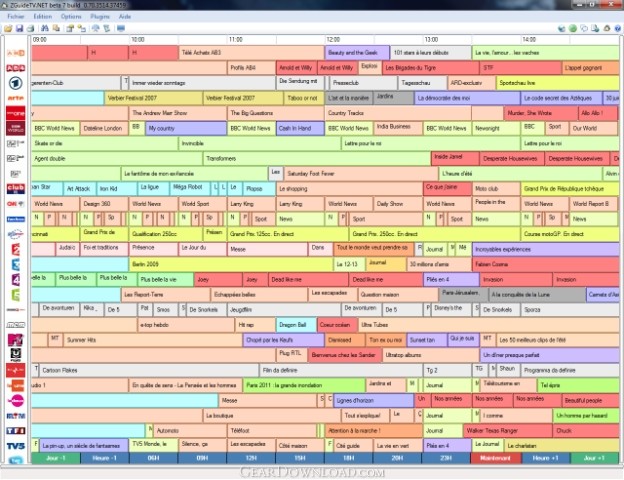The width and height of the screenshot is (624, 480).
Task: Select Walker Texas Ranger program
Action: (507, 431)
